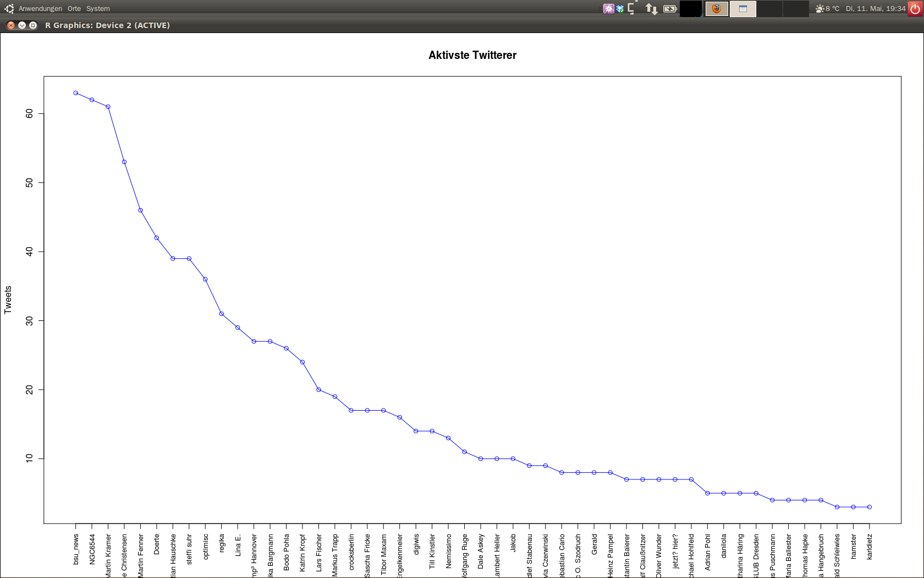
Task: Expand the date and time calendar
Action: coord(876,9)
